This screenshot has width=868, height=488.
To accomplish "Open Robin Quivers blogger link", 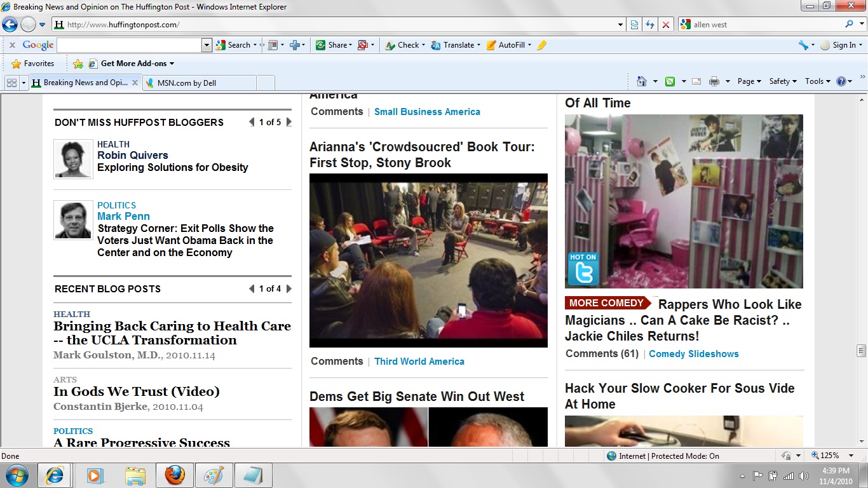I will (x=133, y=155).
